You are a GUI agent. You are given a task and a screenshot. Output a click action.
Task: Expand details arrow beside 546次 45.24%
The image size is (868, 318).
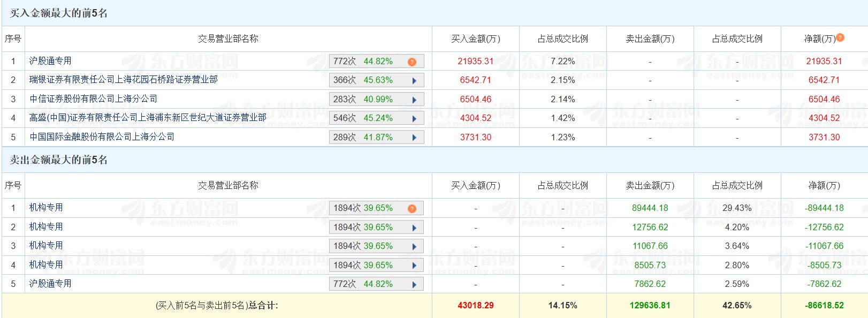[414, 119]
